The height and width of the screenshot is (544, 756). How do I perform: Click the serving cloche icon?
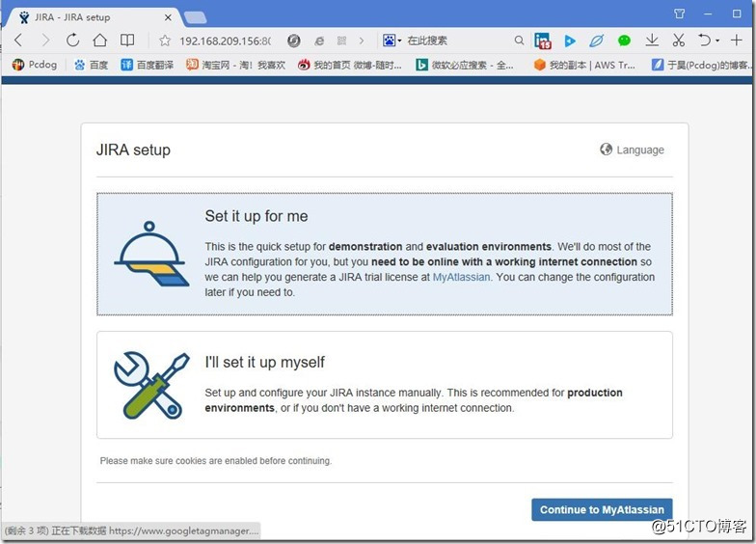tap(151, 255)
